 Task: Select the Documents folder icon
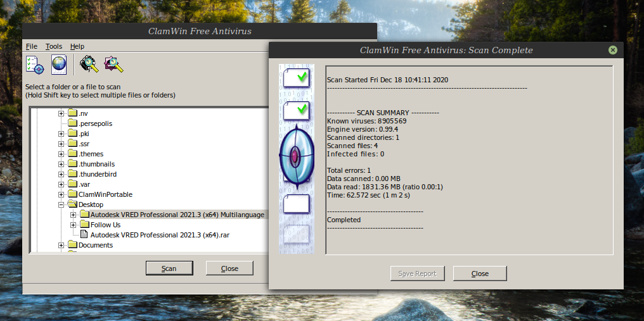pos(73,244)
